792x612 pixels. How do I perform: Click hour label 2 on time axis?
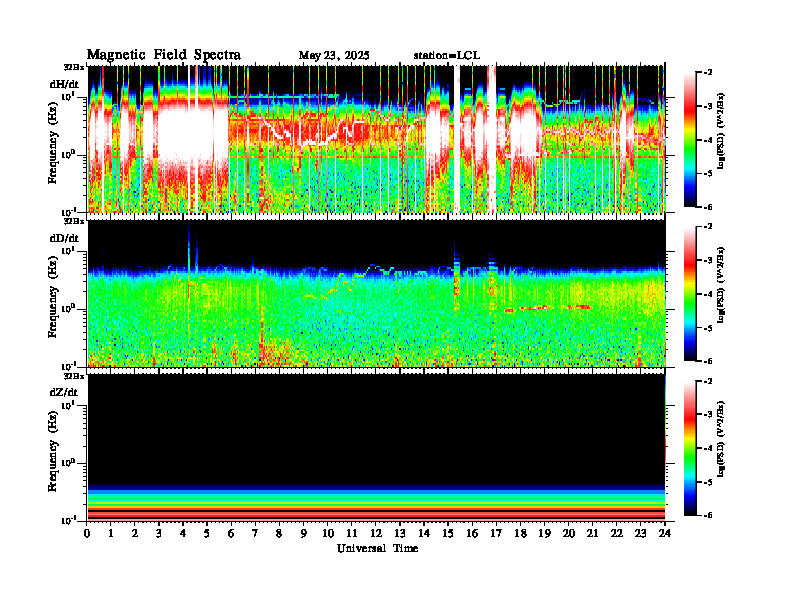[134, 534]
